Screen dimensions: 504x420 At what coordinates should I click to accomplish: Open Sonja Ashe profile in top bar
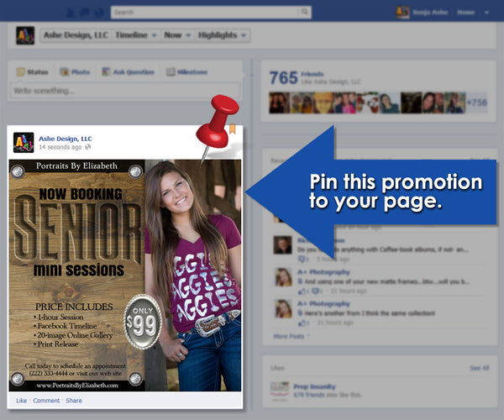(x=422, y=13)
